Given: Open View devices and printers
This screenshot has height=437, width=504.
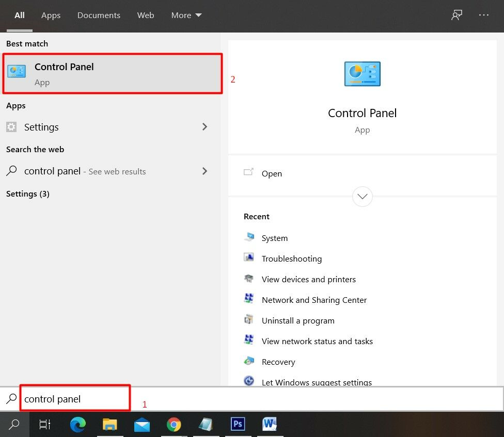Looking at the screenshot, I should [x=309, y=279].
